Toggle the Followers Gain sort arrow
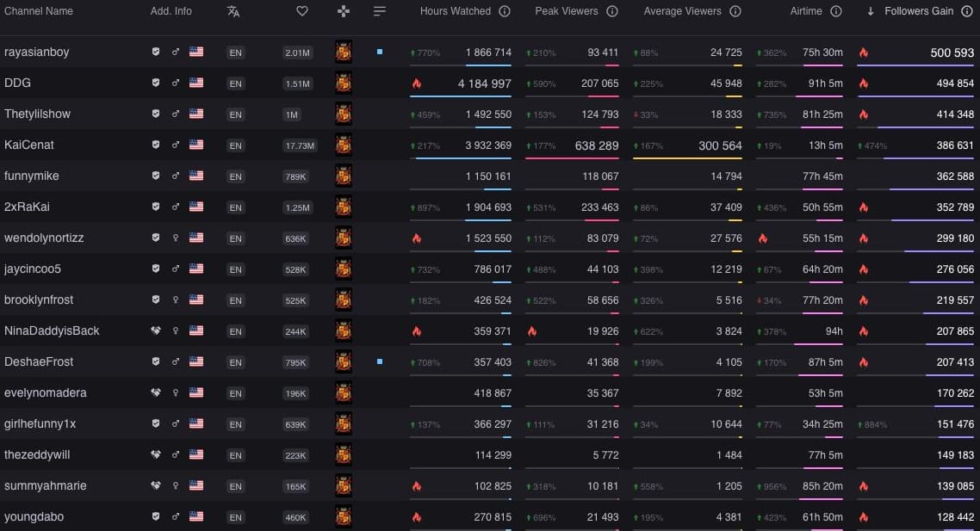This screenshot has height=531, width=980. pos(871,11)
